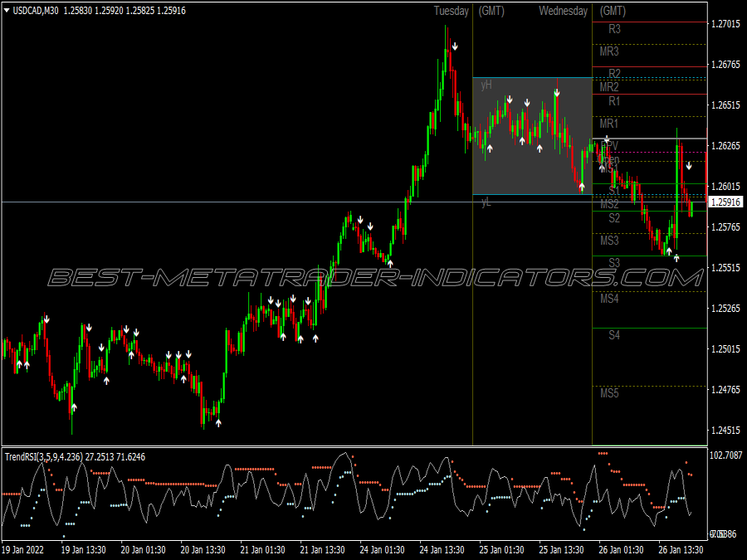The width and height of the screenshot is (747, 560).
Task: Click the 21 Jan 13:30 time label
Action: point(323,550)
